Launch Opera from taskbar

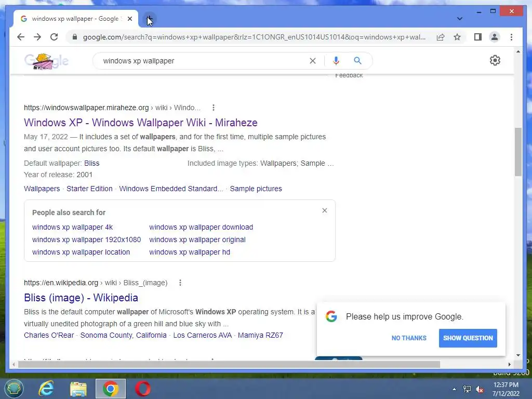click(x=143, y=389)
